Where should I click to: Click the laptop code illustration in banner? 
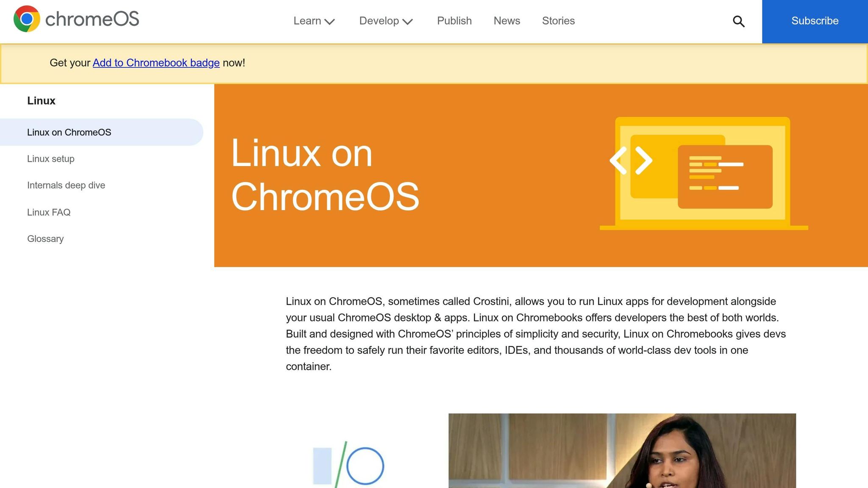click(x=704, y=174)
